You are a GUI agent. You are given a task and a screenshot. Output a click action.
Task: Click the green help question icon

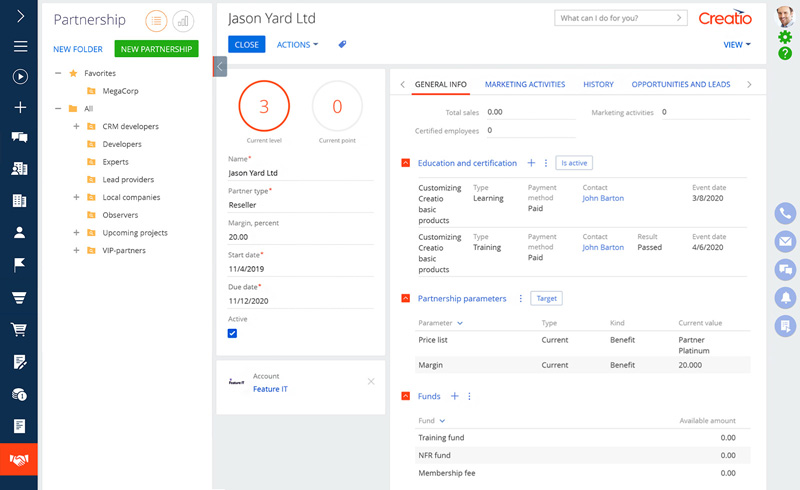(x=785, y=53)
